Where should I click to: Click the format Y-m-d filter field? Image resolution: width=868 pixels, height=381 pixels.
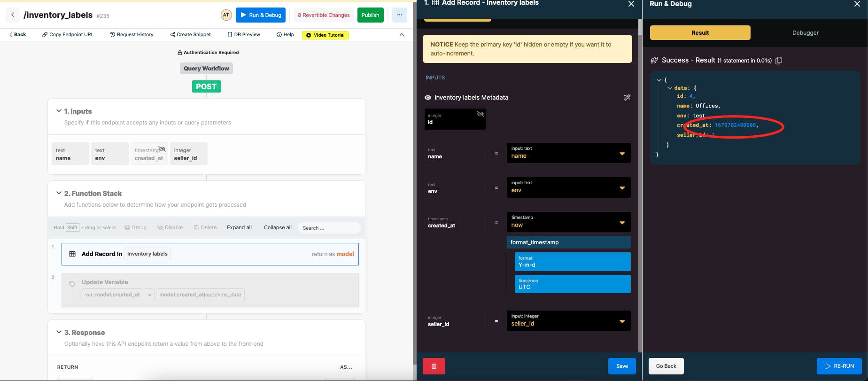(573, 262)
